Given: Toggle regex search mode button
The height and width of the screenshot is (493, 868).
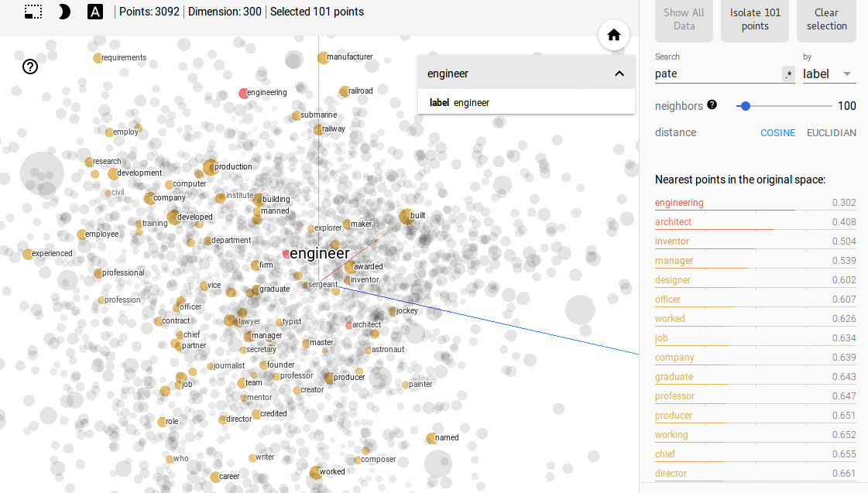Looking at the screenshot, I should (x=788, y=74).
